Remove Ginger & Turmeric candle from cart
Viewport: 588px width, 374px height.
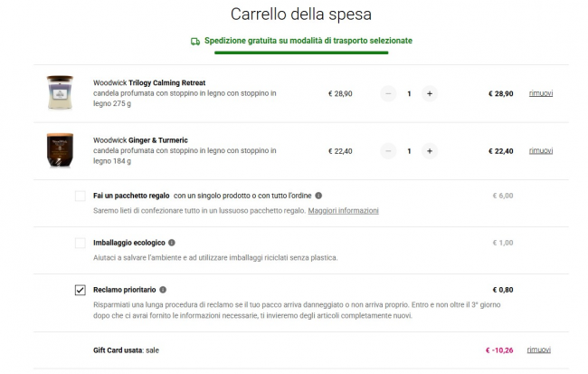(x=540, y=151)
